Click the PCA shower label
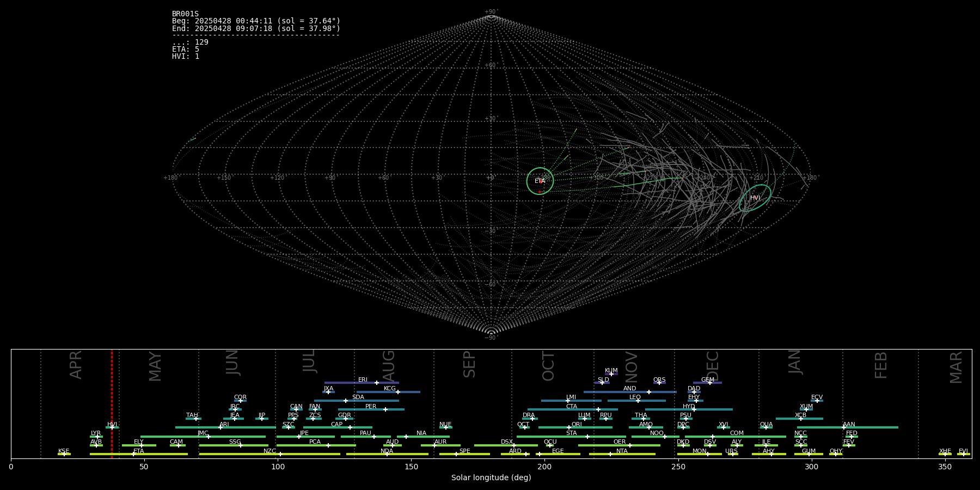Viewport: 980px width, 490px height. [x=315, y=442]
